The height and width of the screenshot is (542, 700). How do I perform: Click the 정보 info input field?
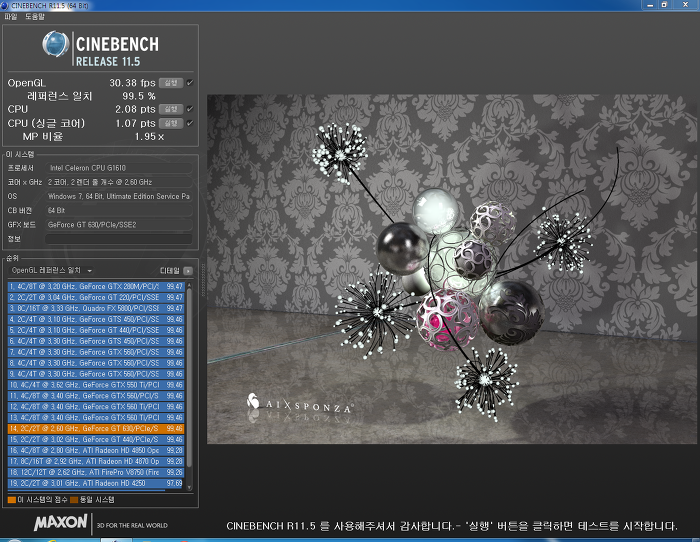point(118,239)
